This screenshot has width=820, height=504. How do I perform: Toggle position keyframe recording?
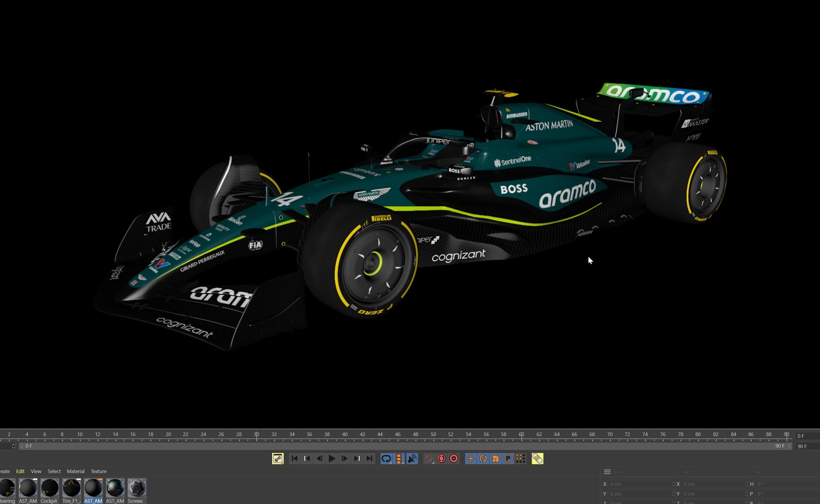(470, 459)
